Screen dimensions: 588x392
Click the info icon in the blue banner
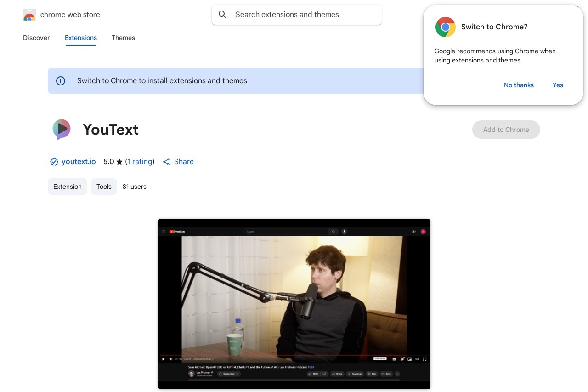tap(61, 81)
